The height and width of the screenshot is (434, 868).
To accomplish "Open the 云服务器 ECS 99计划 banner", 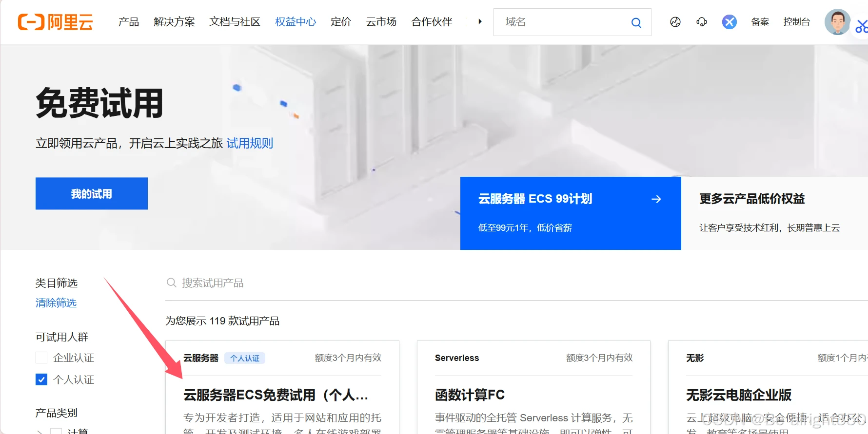I will pyautogui.click(x=571, y=213).
